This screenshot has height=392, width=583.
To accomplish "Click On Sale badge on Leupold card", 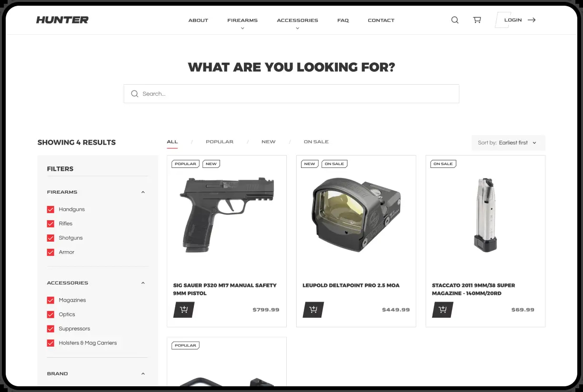I will (335, 164).
